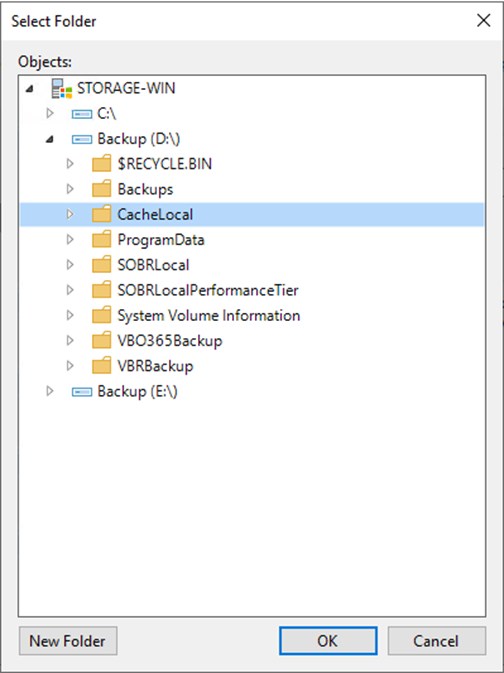Collapse the STORAGE-WIN root node
The height and width of the screenshot is (673, 504).
point(29,89)
